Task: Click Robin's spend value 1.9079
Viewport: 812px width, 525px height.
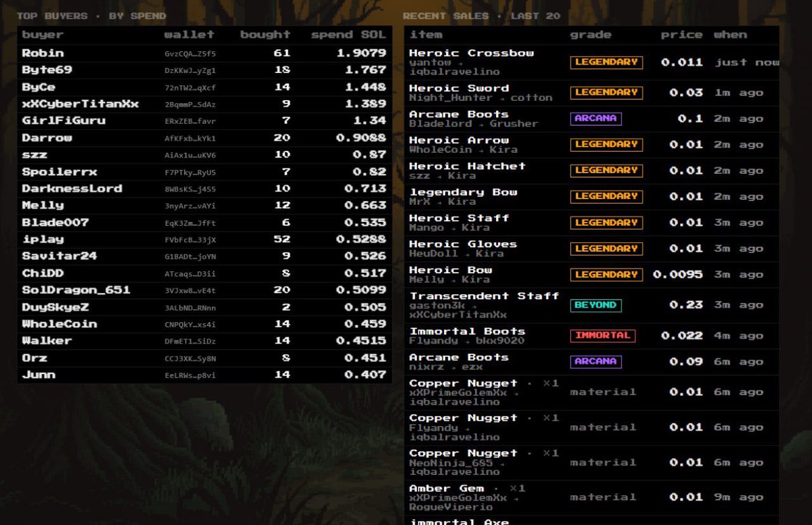Action: [361, 53]
